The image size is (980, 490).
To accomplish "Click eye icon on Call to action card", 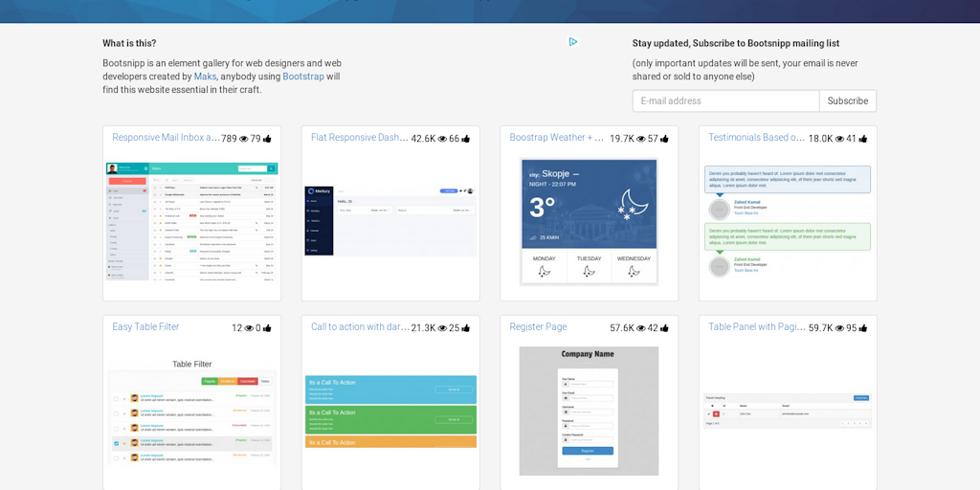I will point(442,328).
